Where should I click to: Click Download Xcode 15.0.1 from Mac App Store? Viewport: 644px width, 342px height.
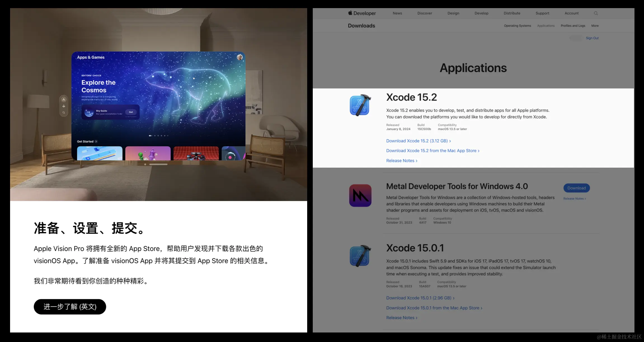pos(434,308)
